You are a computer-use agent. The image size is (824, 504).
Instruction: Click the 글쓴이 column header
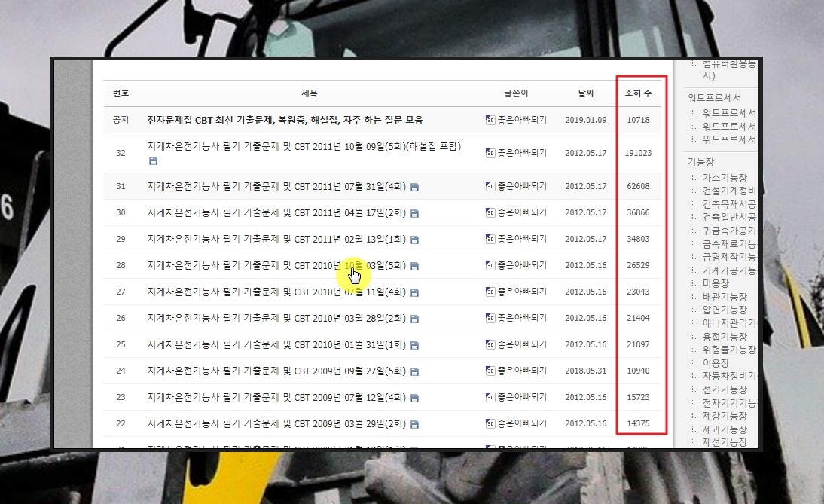(516, 93)
